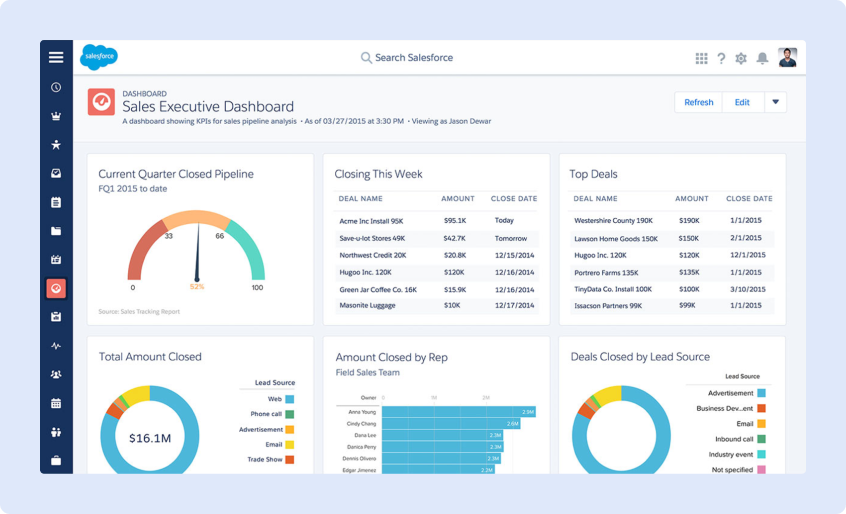Screen dimensions: 846x514
Task: Open the three-person Groups icon in sidebar
Action: [x=56, y=374]
